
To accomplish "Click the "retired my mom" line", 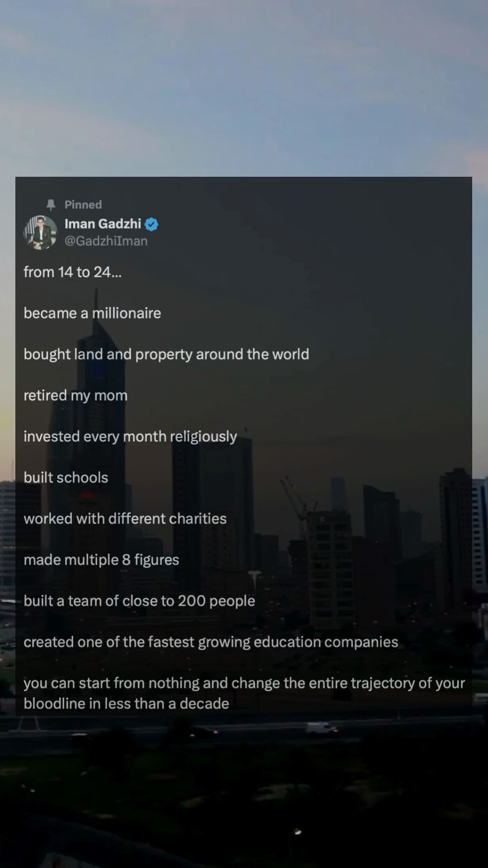I will pos(75,396).
